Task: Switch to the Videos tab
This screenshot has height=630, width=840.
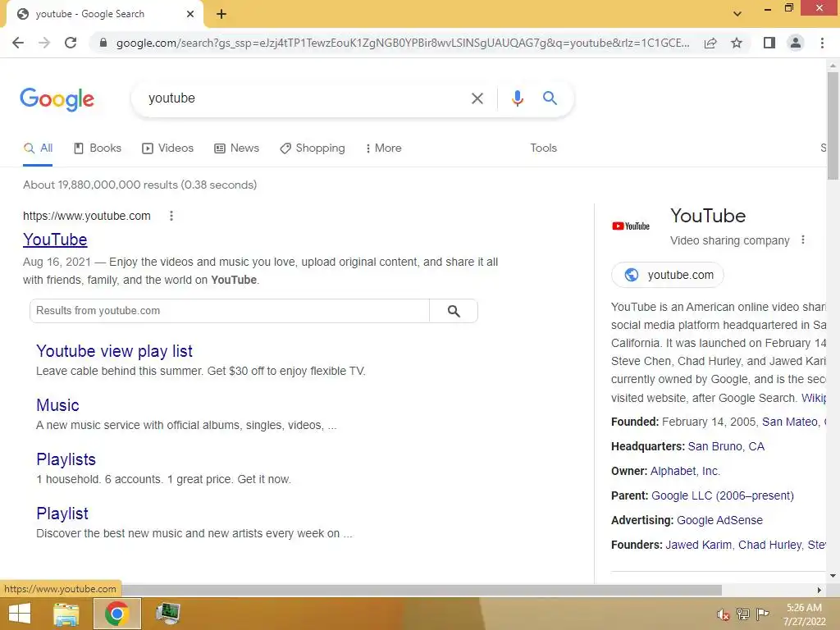Action: coord(167,148)
